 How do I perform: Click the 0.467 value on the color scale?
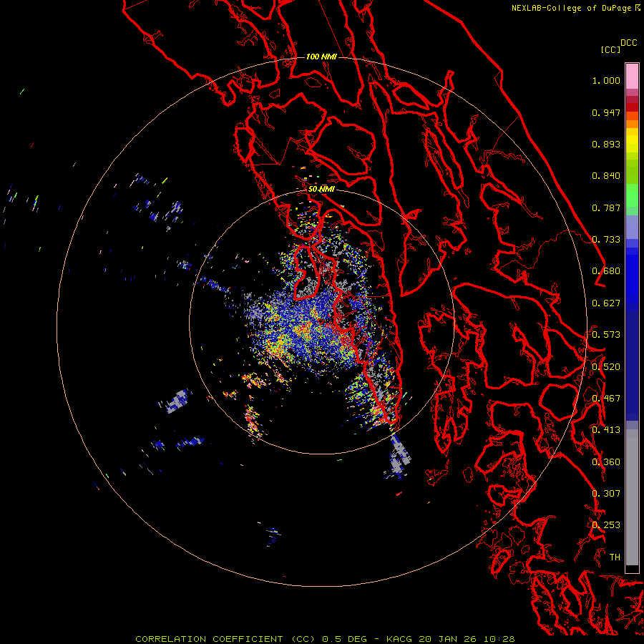tap(606, 399)
